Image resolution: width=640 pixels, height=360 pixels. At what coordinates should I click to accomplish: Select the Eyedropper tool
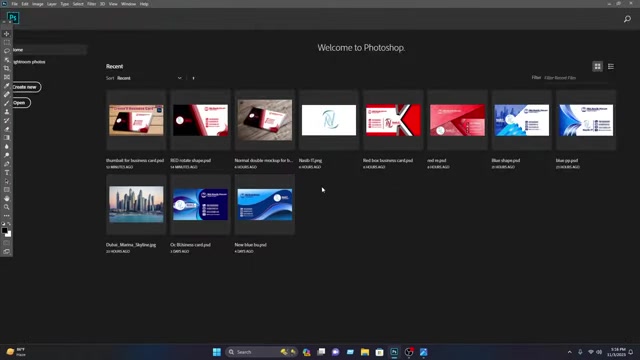click(7, 86)
